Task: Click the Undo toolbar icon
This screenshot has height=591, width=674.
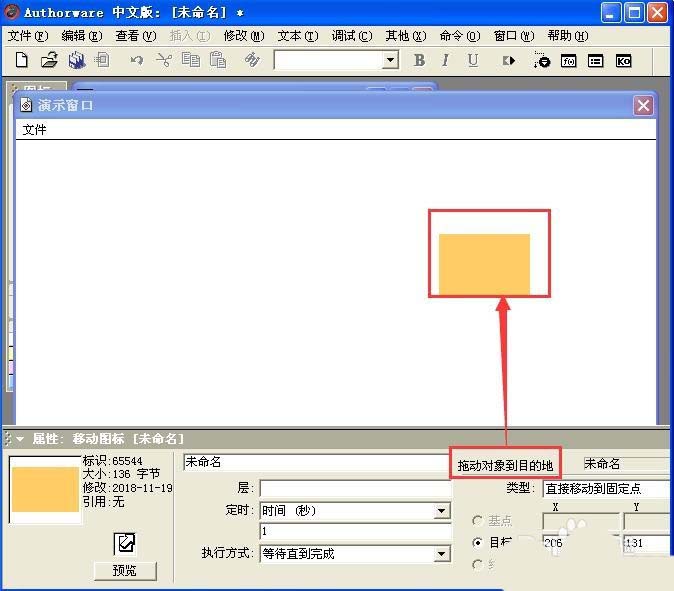Action: (x=137, y=60)
